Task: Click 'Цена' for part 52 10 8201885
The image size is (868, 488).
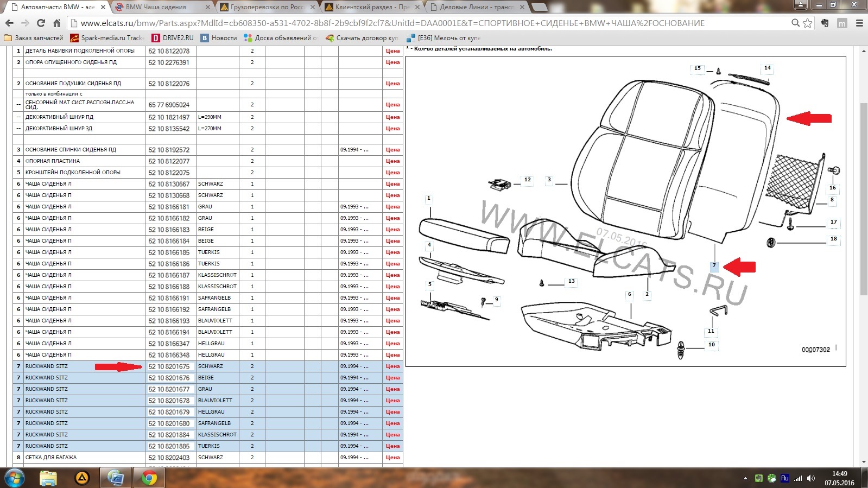Action: pos(392,446)
